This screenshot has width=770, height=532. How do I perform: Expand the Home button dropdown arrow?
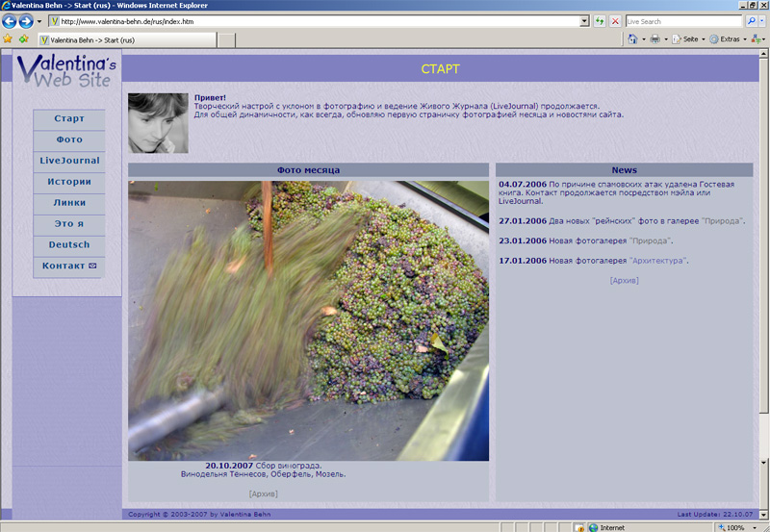(x=643, y=39)
